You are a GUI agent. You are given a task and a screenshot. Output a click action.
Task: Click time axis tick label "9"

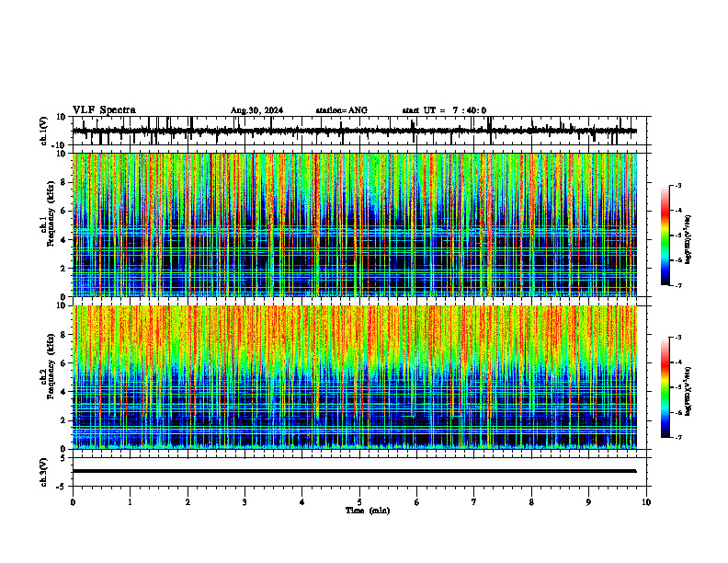(588, 502)
